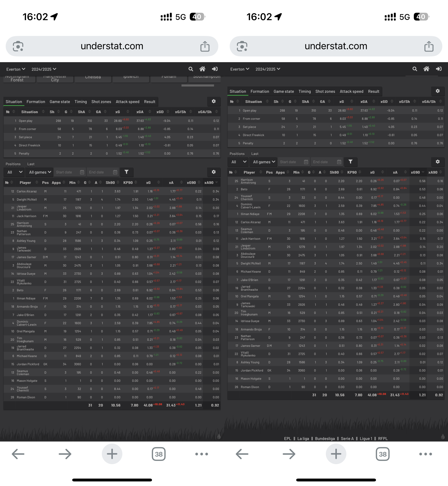448x486 pixels.
Task: Open EPL league link in footer
Action: click(287, 438)
